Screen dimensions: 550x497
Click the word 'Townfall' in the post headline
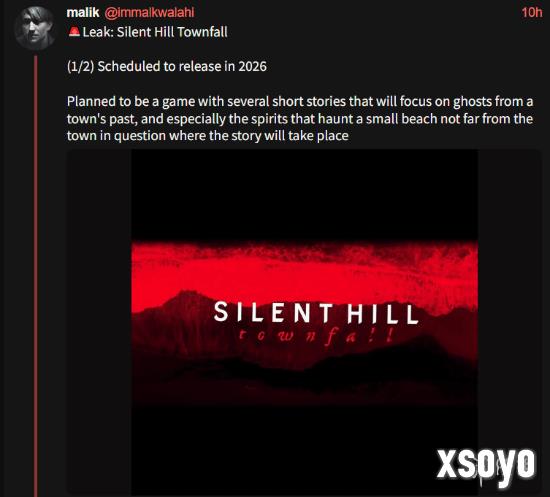click(x=202, y=32)
